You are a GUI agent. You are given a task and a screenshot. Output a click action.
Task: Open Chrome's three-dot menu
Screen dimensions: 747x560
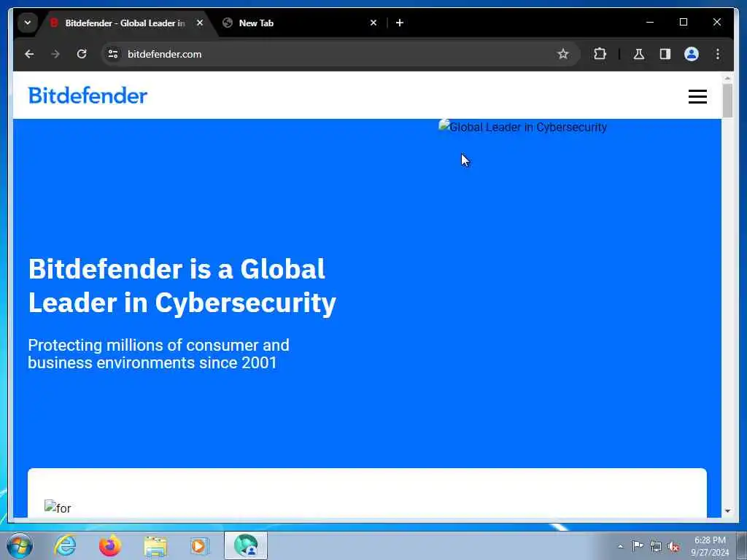pos(718,54)
